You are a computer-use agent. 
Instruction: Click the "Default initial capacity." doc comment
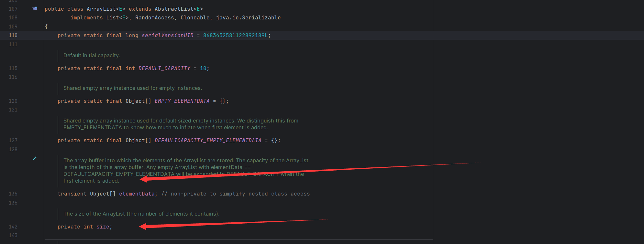[92, 56]
